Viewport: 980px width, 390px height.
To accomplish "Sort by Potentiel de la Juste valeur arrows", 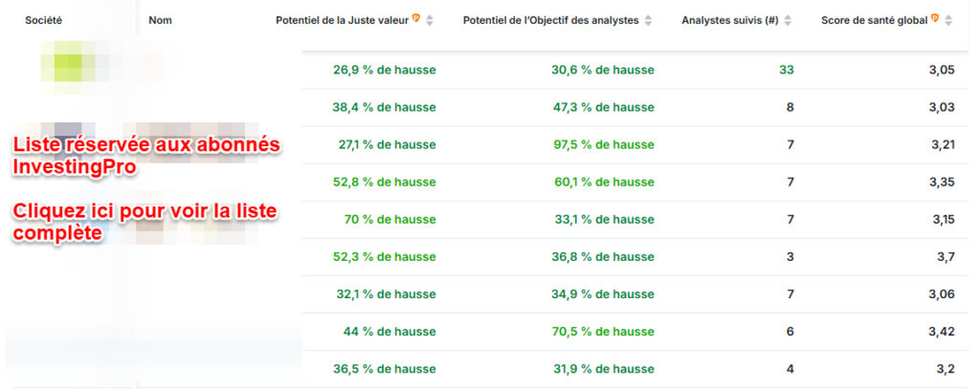I will pos(430,20).
